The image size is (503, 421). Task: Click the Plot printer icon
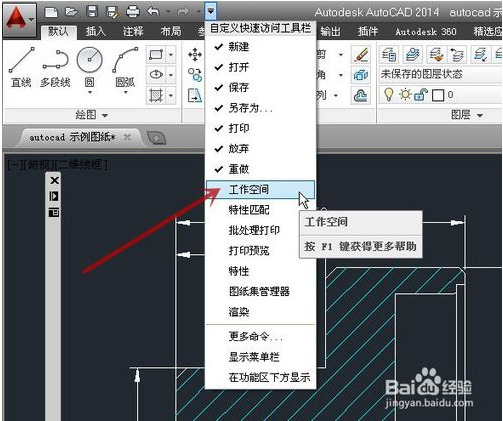(x=133, y=12)
